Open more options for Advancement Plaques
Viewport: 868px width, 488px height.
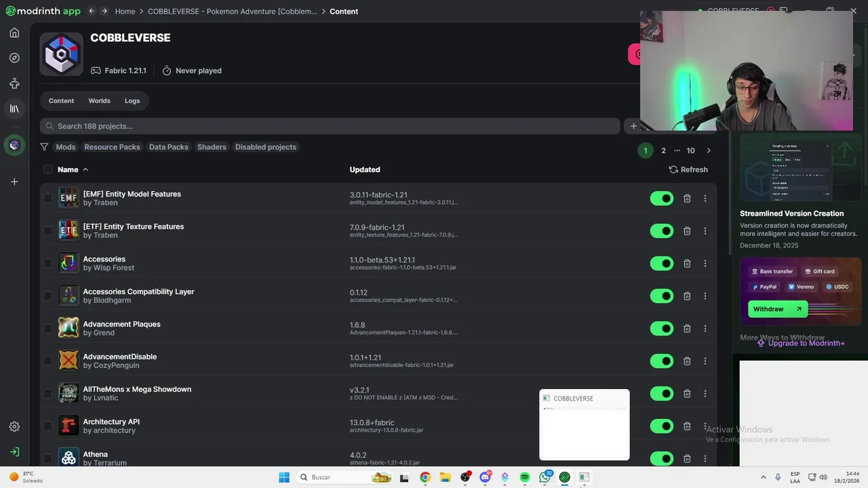pyautogui.click(x=705, y=328)
